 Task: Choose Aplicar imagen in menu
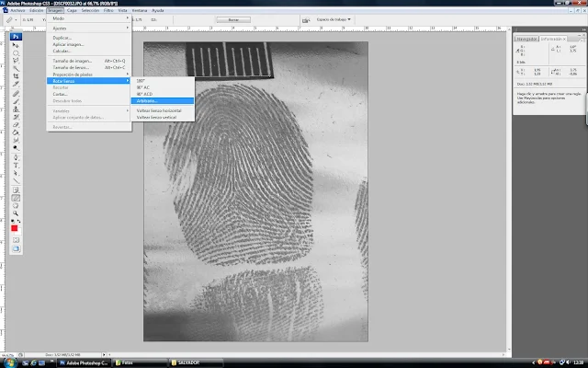point(89,44)
